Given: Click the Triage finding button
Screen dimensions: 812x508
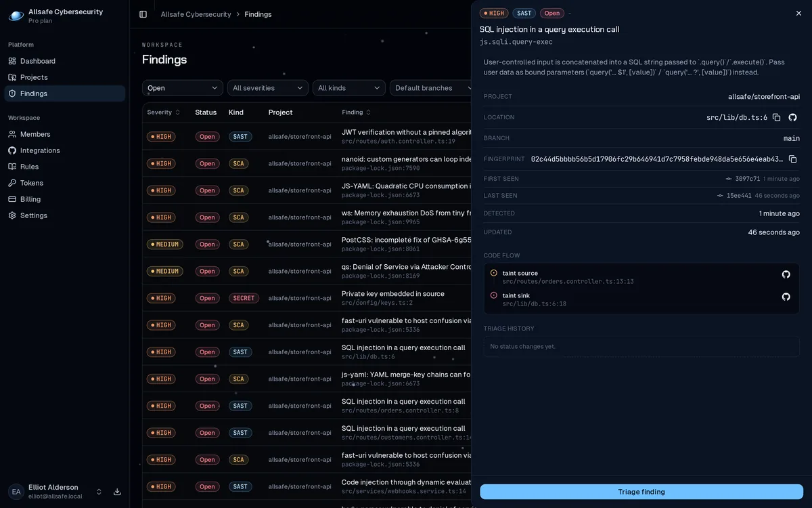Looking at the screenshot, I should pos(641,492).
